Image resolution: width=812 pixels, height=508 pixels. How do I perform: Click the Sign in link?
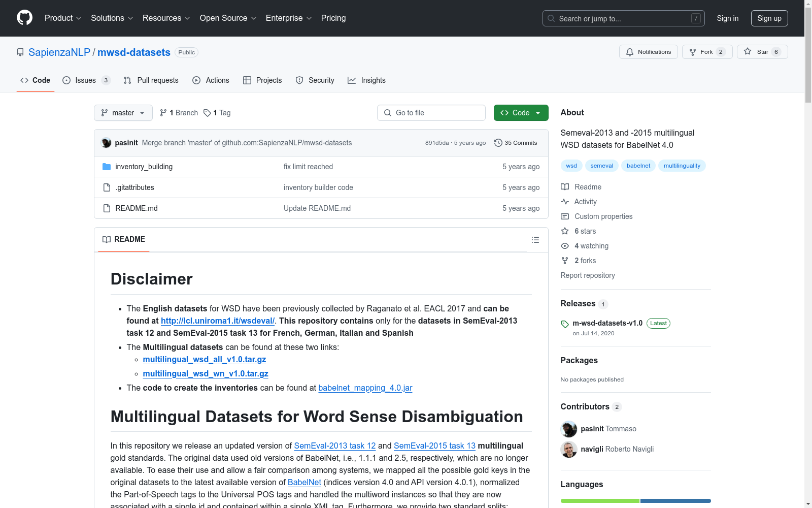pos(728,18)
